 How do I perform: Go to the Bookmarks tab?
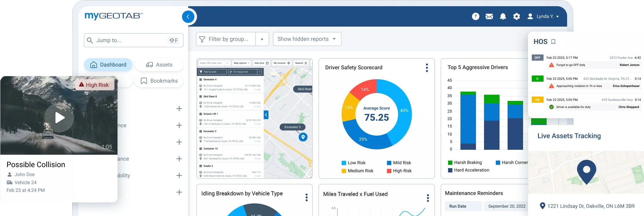pos(159,81)
